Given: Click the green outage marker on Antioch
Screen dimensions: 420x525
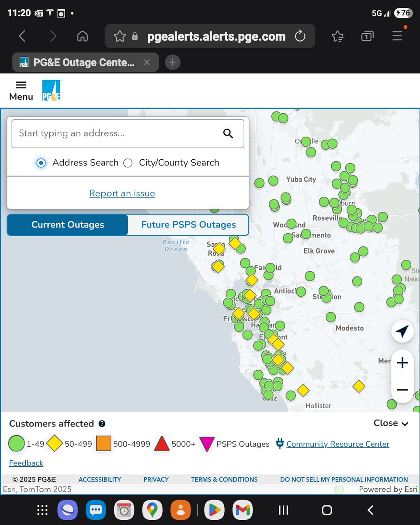Looking at the screenshot, I should pyautogui.click(x=301, y=292).
